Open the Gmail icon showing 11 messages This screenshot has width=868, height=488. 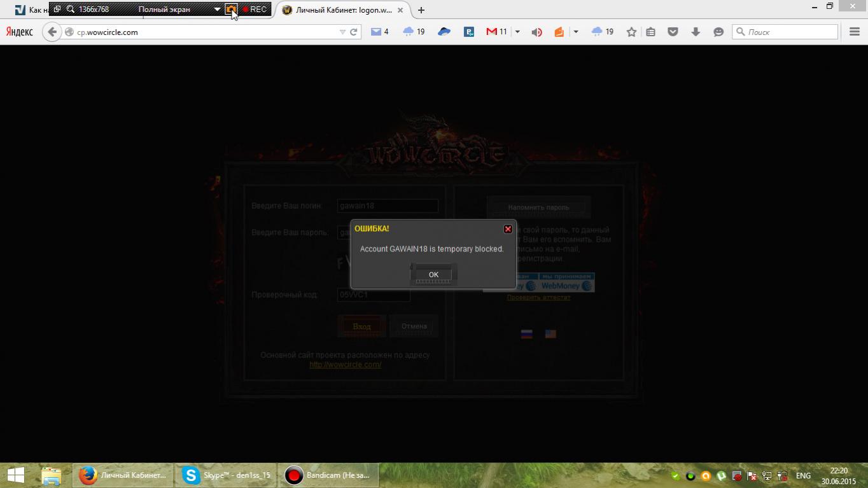496,32
